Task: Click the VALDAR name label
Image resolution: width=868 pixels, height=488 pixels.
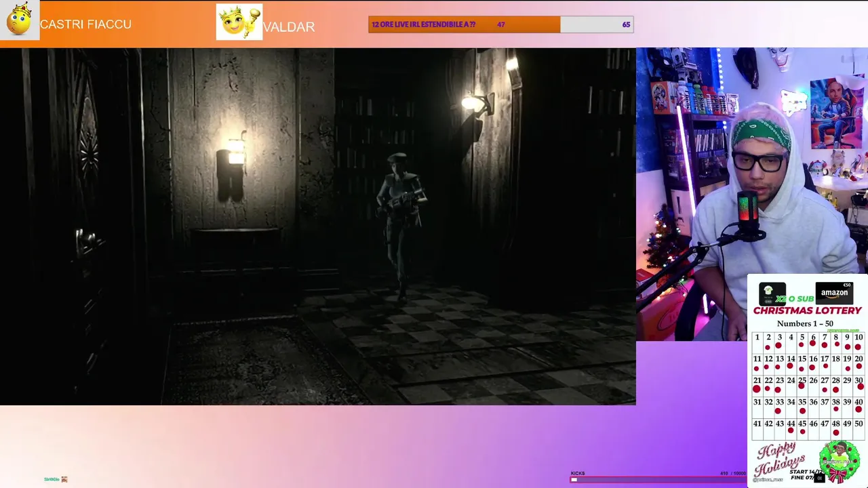Action: tap(289, 27)
